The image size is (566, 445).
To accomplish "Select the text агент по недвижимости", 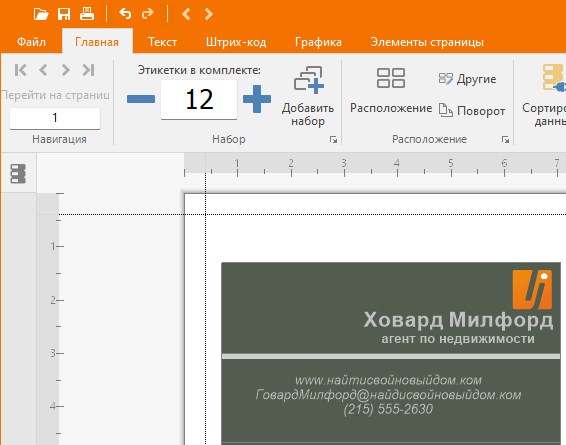I will point(458,339).
